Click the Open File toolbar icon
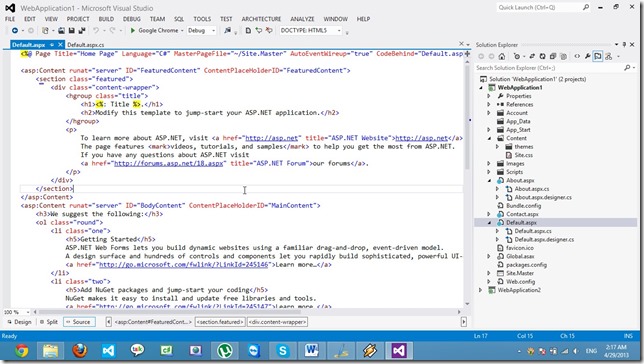The width and height of the screenshot is (644, 364). (61, 30)
